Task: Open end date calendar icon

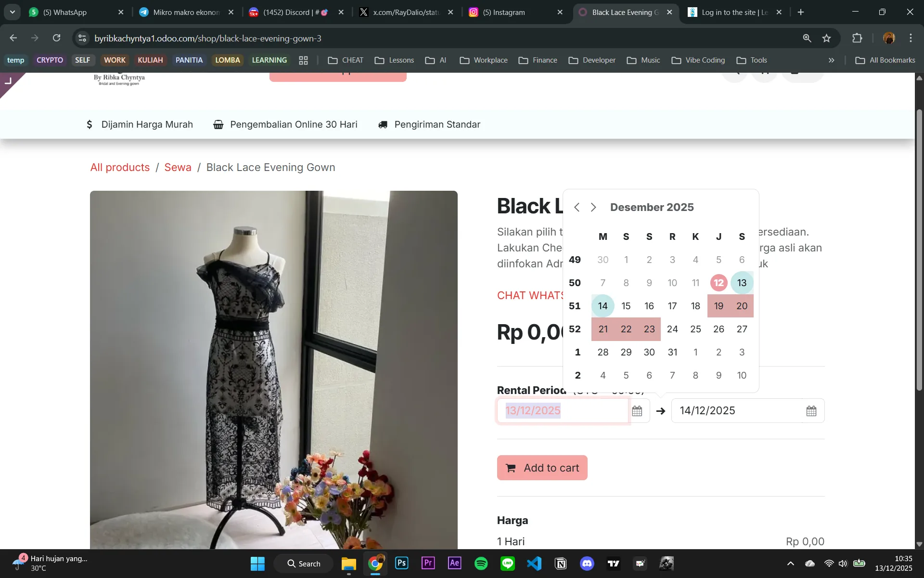Action: click(811, 411)
